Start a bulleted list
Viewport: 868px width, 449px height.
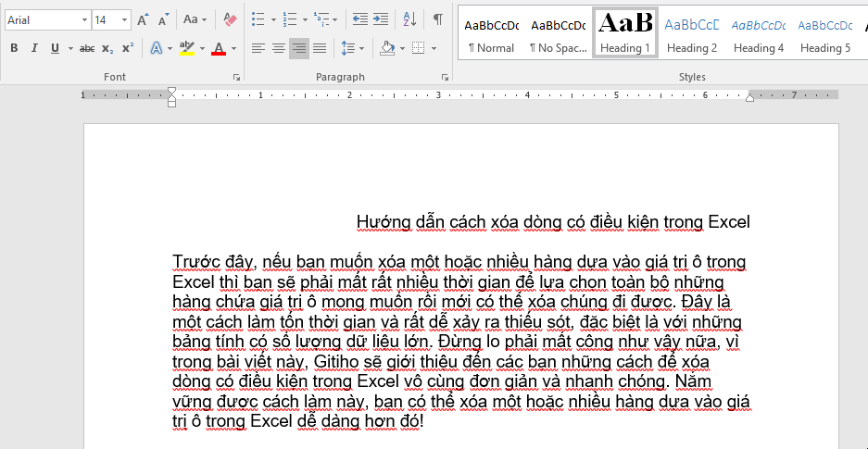point(258,20)
